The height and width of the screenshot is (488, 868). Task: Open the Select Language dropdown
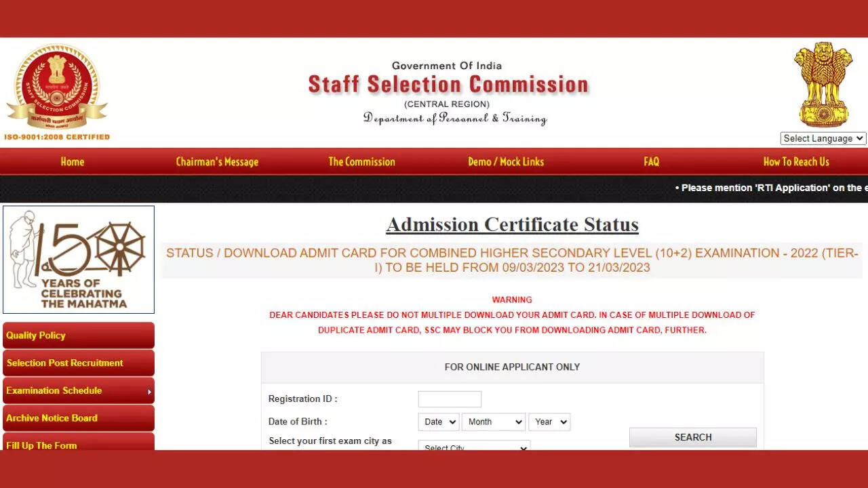823,138
